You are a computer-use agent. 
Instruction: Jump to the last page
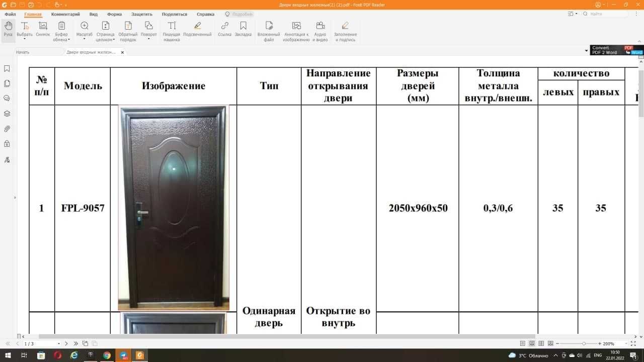tap(76, 343)
